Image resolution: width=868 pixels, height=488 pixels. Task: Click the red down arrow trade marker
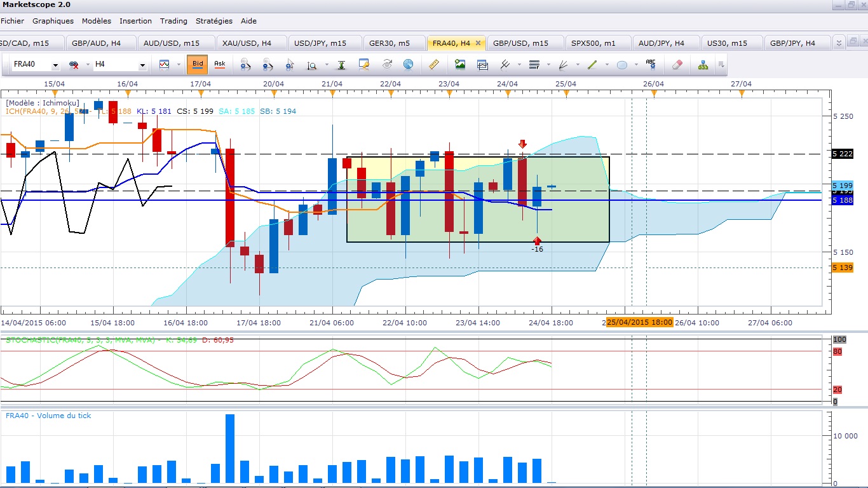(x=522, y=144)
